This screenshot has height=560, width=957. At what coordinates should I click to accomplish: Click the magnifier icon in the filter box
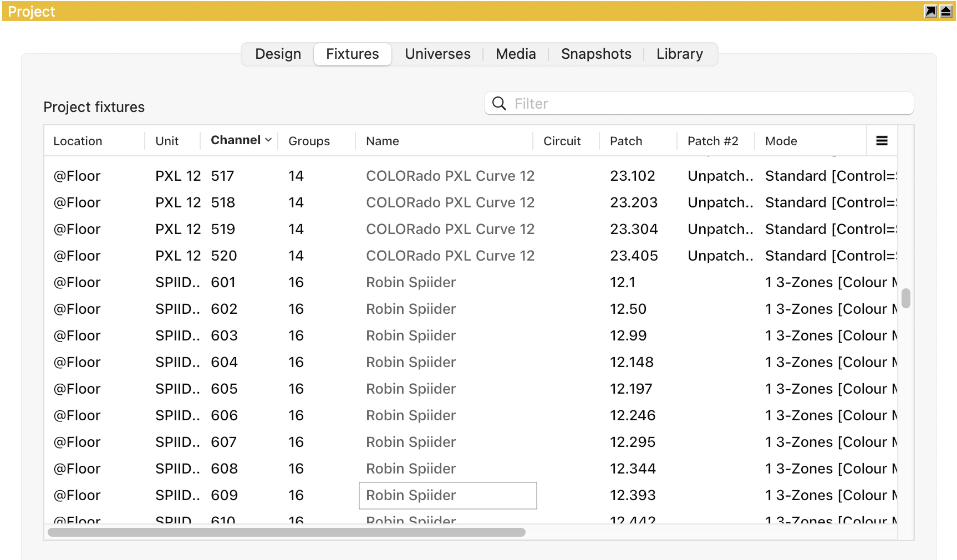(499, 104)
